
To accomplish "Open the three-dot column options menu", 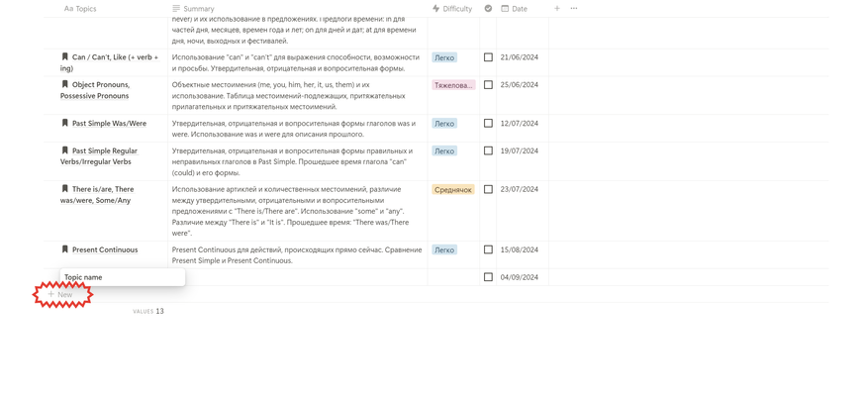I will pyautogui.click(x=573, y=8).
